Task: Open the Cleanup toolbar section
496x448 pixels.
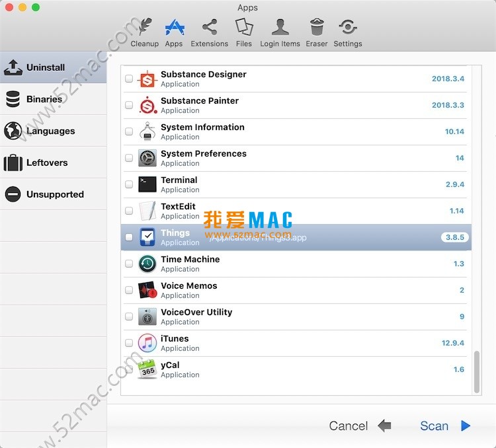Action: [145, 33]
